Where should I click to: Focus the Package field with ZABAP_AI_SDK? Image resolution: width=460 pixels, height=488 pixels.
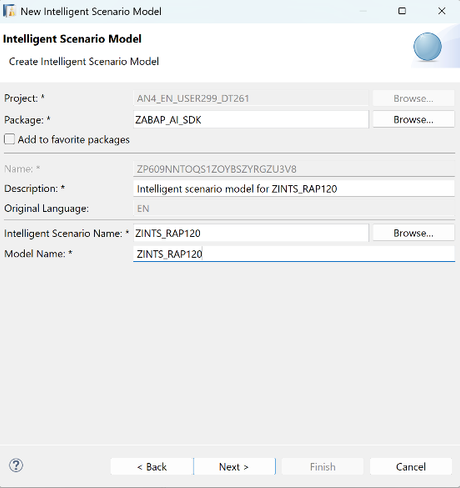(x=251, y=119)
